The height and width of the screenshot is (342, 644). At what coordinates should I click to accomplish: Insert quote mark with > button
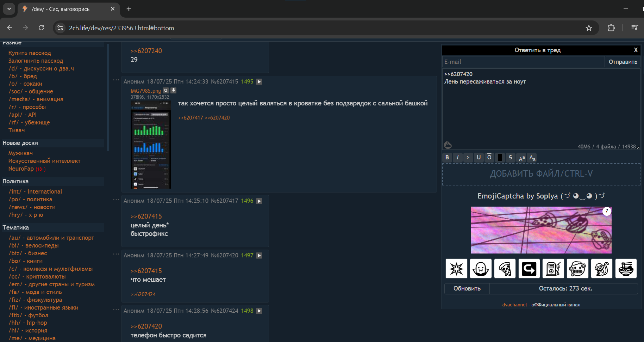pyautogui.click(x=468, y=158)
